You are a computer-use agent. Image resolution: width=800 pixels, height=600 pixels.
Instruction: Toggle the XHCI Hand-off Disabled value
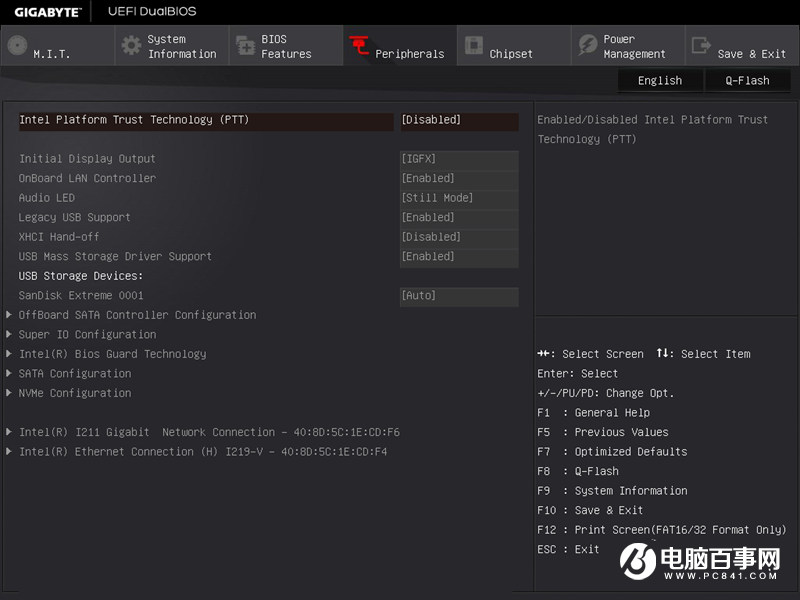pyautogui.click(x=458, y=237)
